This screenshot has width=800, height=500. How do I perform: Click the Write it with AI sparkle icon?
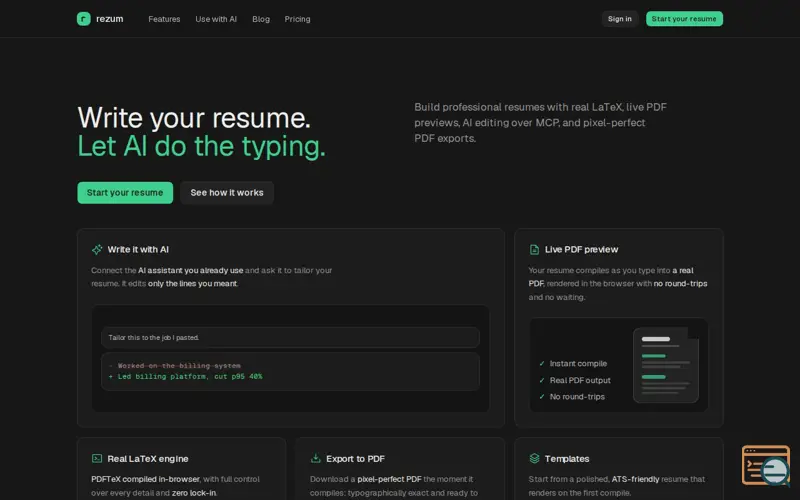97,249
